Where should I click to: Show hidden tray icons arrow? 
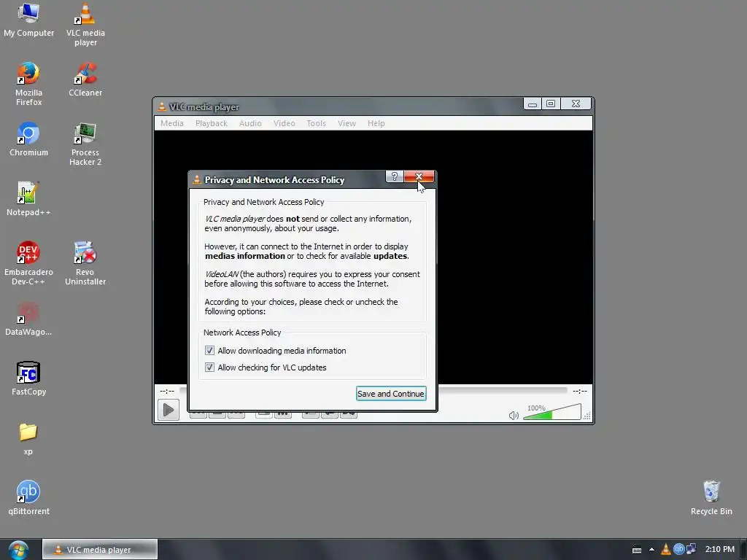(651, 550)
